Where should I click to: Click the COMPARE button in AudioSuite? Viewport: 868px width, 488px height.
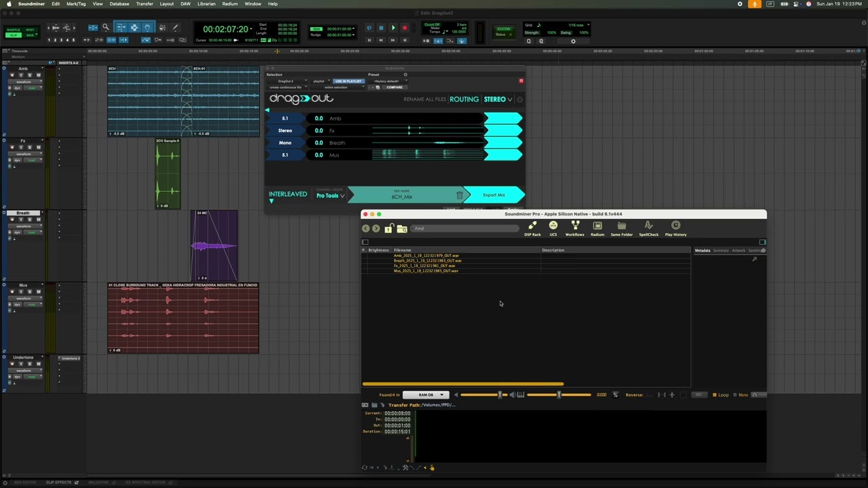(x=394, y=87)
